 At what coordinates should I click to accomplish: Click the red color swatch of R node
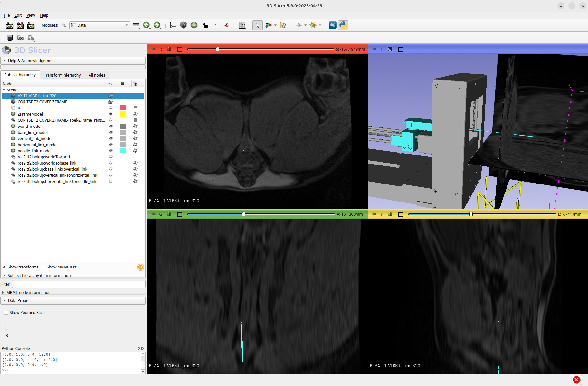(123, 108)
